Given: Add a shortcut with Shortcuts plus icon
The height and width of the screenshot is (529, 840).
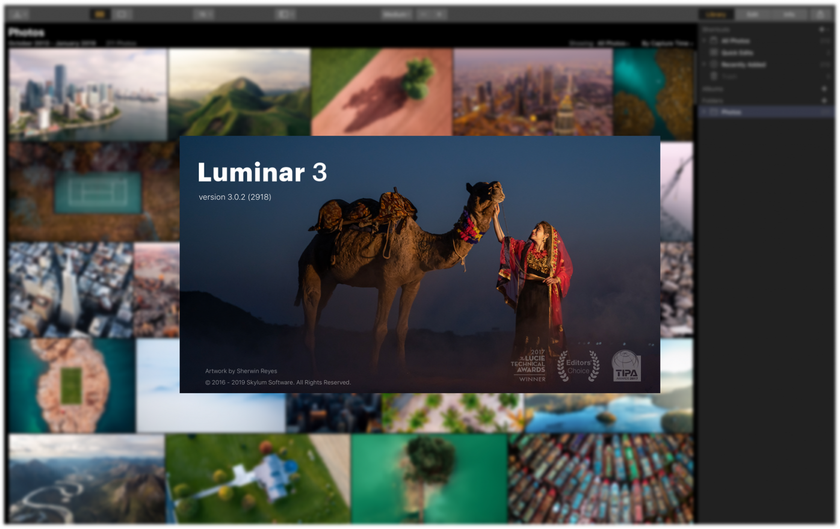Looking at the screenshot, I should pos(823,29).
